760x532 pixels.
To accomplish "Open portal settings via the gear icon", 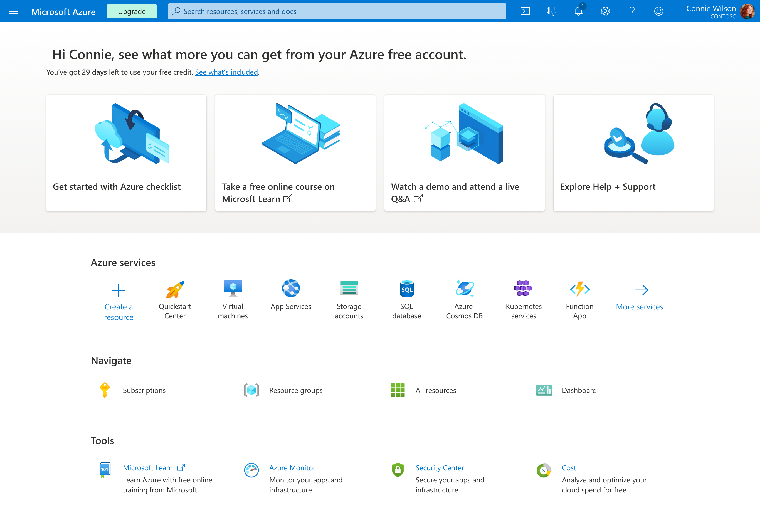I will point(605,11).
